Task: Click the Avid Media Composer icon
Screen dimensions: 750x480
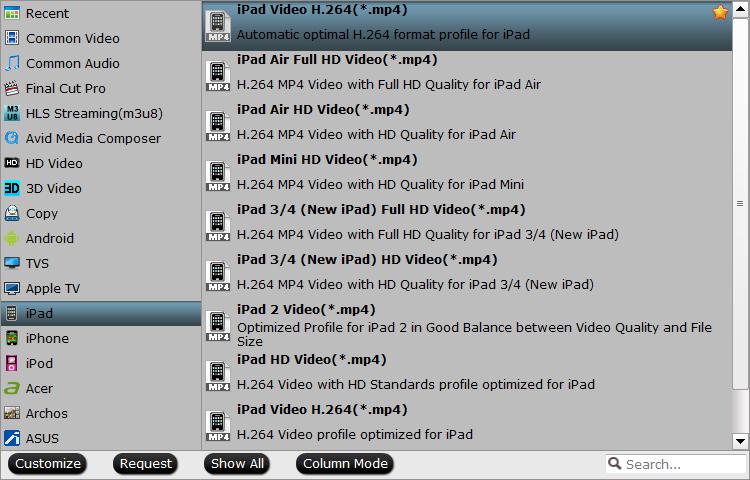Action: (11, 138)
